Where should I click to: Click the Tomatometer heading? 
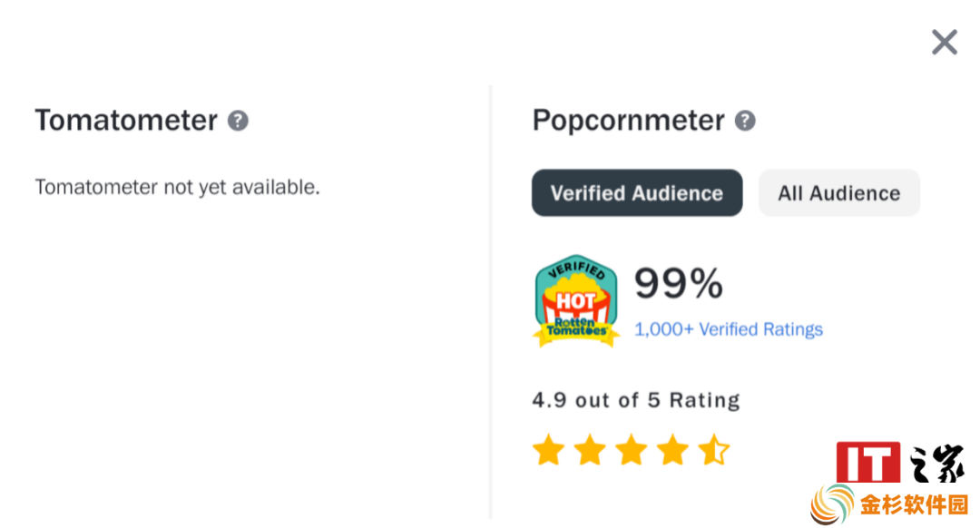coord(126,120)
